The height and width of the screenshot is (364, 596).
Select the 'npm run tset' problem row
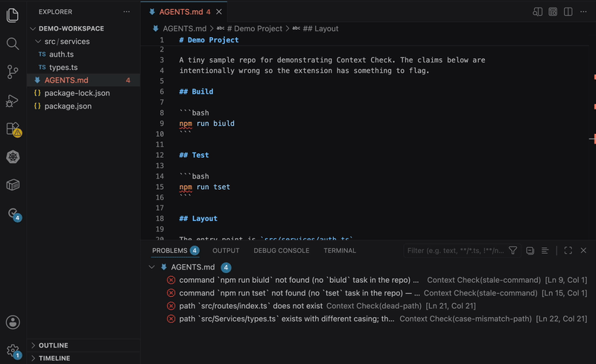coord(369,293)
